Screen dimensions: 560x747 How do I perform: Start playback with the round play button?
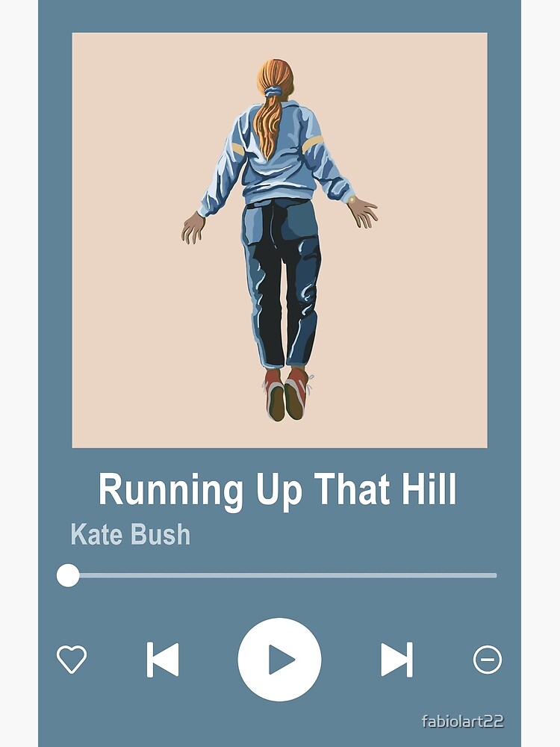coord(279,660)
